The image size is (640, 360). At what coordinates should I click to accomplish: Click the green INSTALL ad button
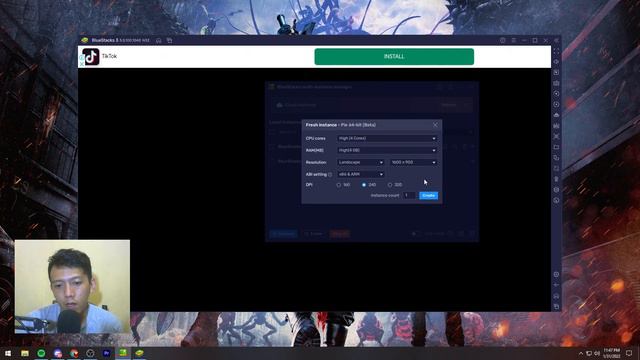point(394,57)
